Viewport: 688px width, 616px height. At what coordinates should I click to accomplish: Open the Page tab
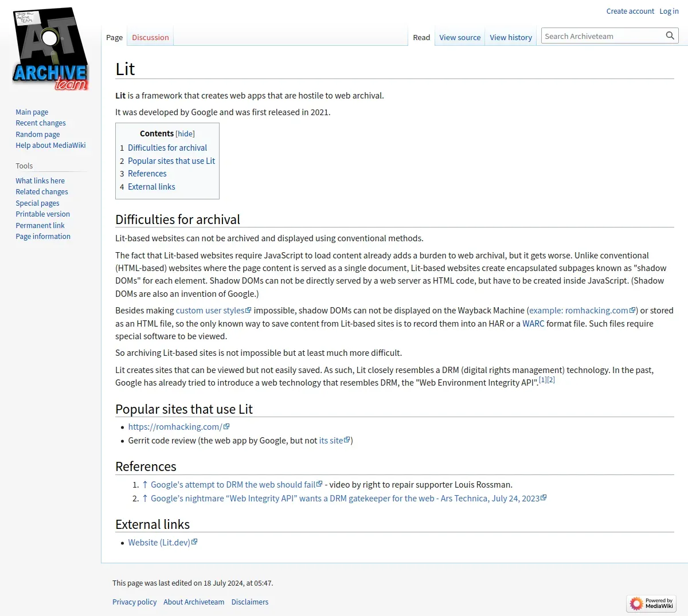click(114, 37)
